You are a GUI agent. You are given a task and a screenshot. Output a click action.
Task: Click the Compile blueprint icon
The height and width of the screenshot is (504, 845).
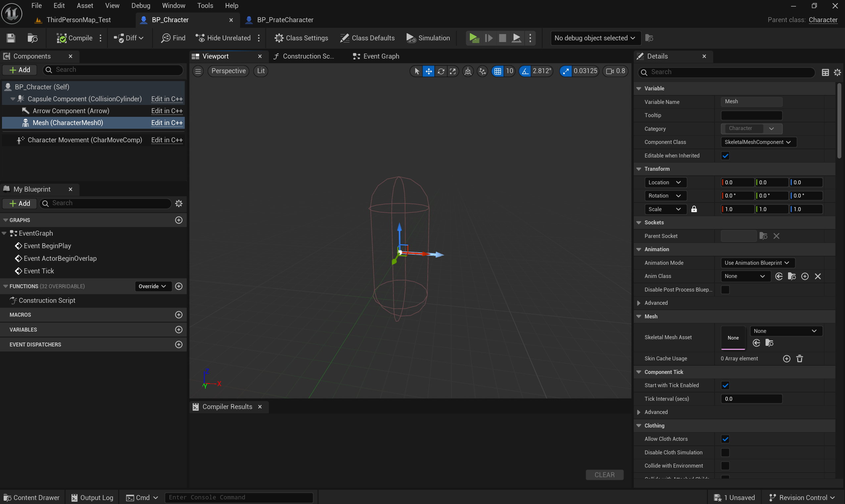(x=62, y=38)
